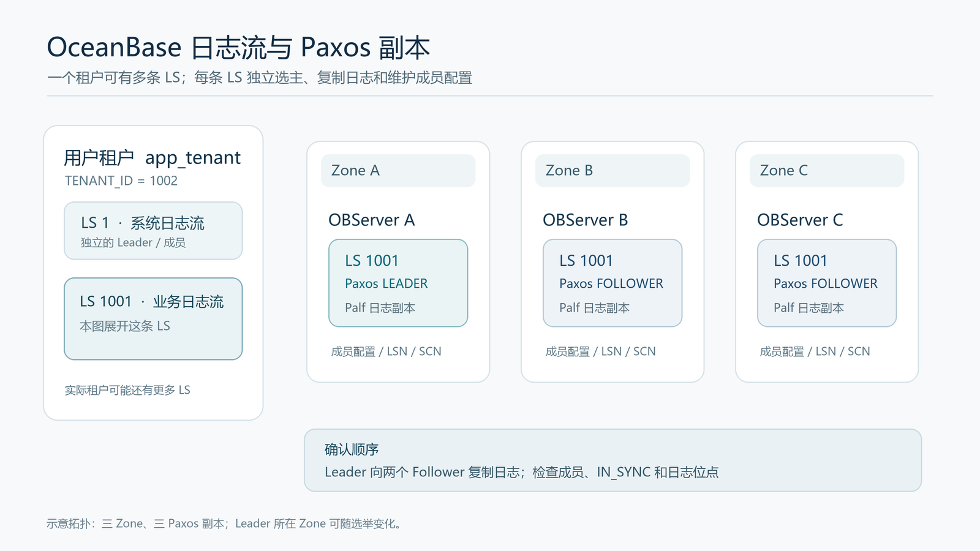Click the "用户租户 app_tenant" heading
Screen dimensions: 980x551
pos(153,158)
